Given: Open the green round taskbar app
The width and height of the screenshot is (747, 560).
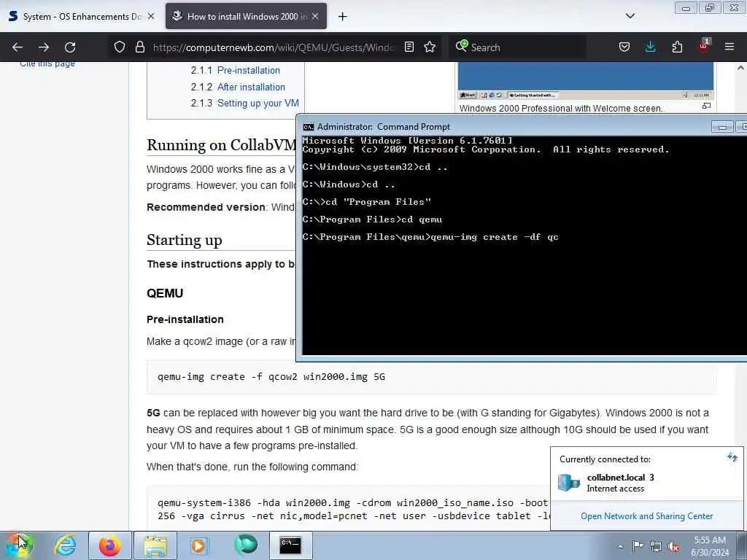Looking at the screenshot, I should 245,544.
